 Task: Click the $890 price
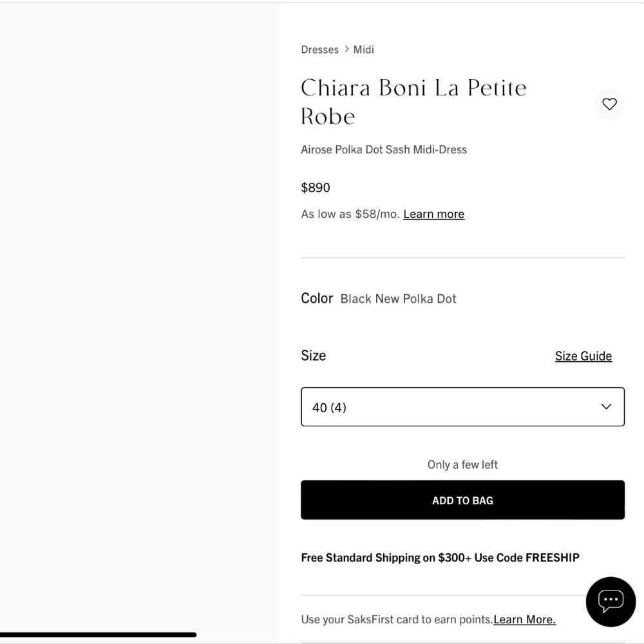pos(316,187)
